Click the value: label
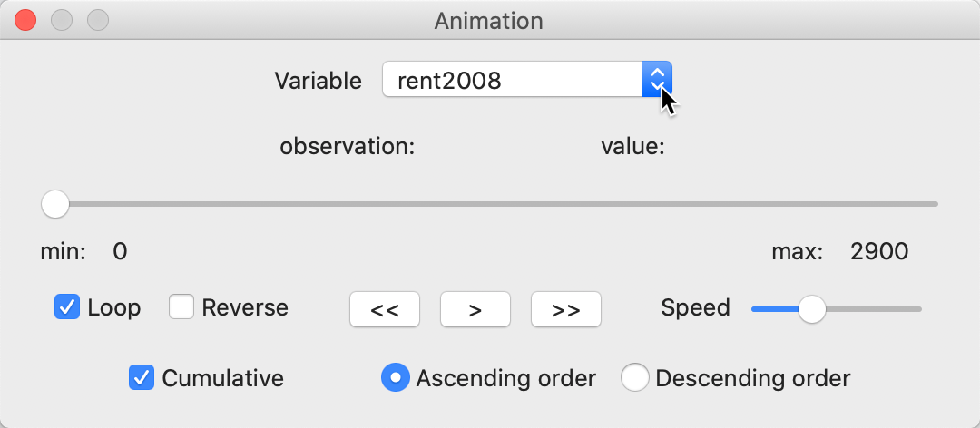This screenshot has height=428, width=980. 632,147
